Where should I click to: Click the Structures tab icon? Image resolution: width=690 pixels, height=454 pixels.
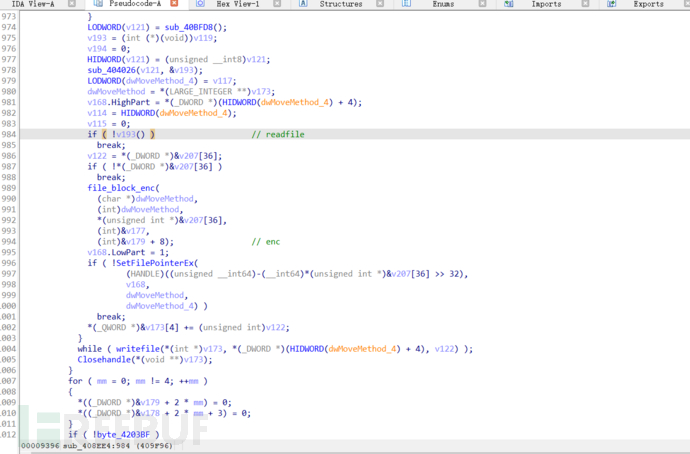303,4
